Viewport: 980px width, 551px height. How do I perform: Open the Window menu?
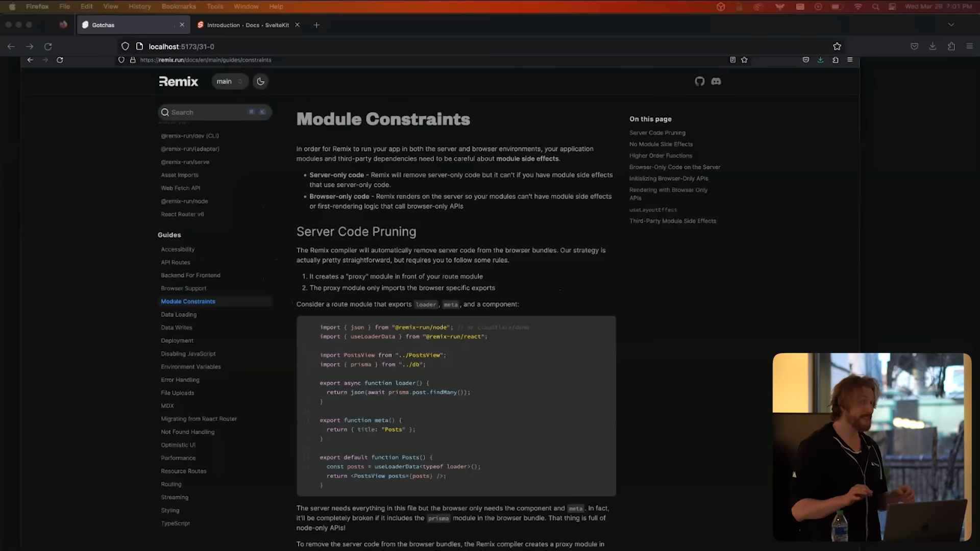pyautogui.click(x=246, y=7)
